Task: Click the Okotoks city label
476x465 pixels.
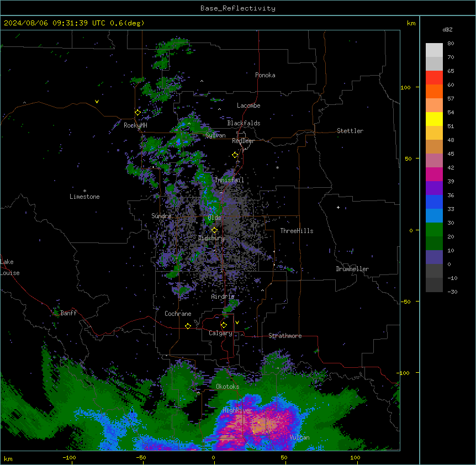Action: pos(228,387)
